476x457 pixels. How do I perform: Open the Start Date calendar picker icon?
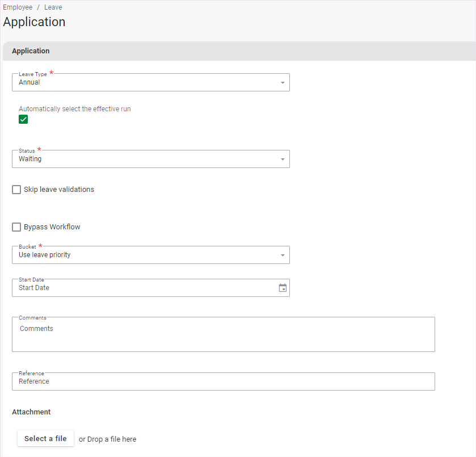pyautogui.click(x=283, y=288)
